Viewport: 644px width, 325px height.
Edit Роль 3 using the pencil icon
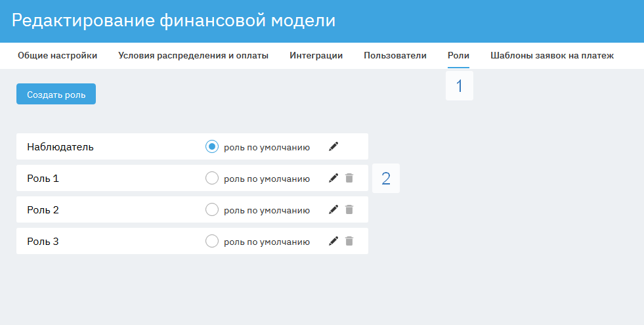tap(333, 241)
